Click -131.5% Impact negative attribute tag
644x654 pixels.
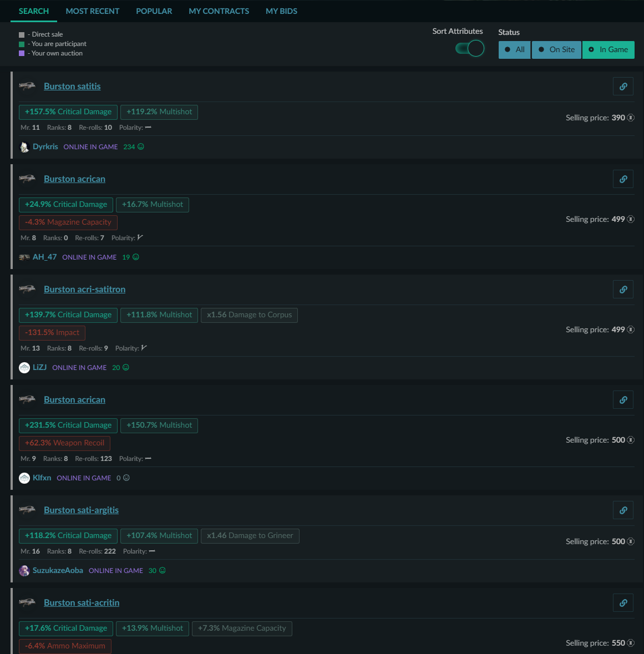[52, 333]
